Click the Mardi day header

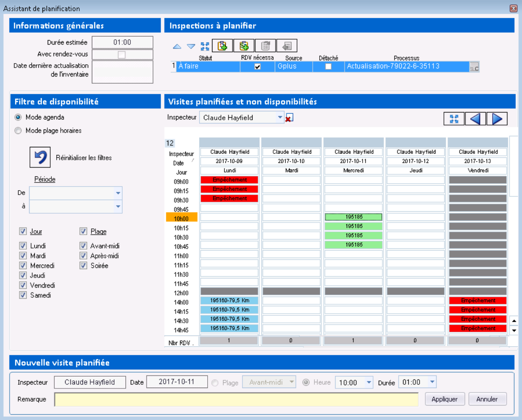tap(291, 170)
